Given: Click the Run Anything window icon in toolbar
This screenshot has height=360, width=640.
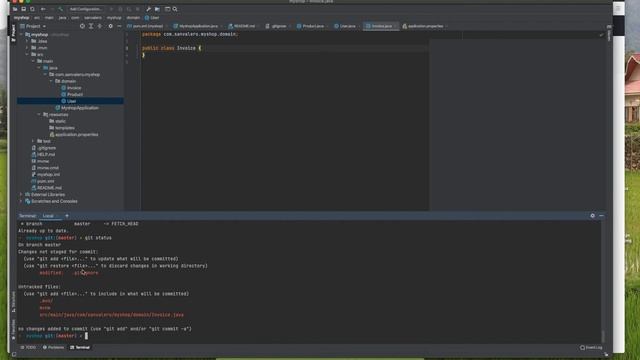Looking at the screenshot, I should click(x=167, y=9).
